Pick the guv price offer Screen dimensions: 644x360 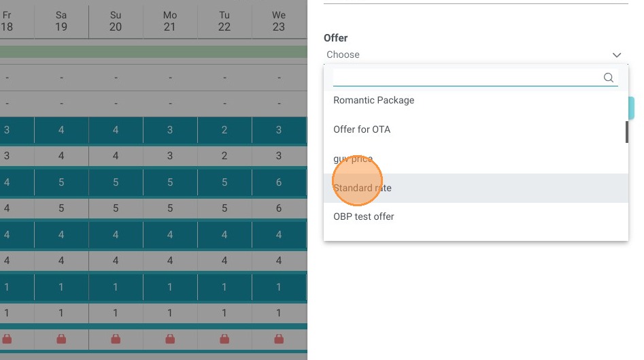coord(475,159)
